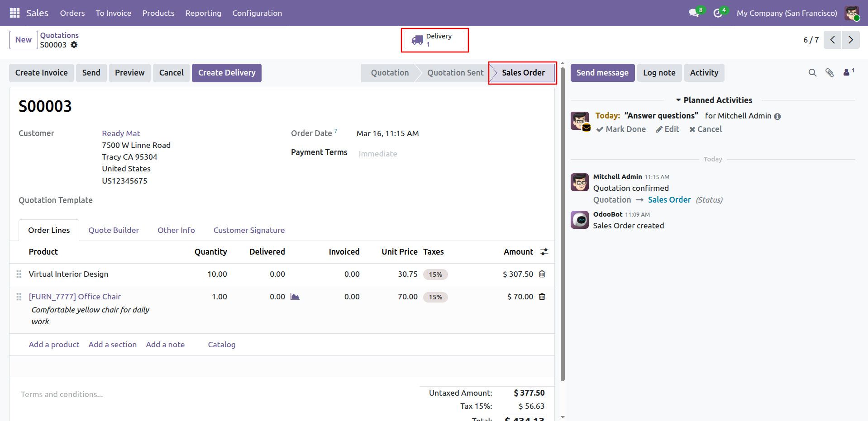Click the form's vertical scrollbar

(x=563, y=226)
